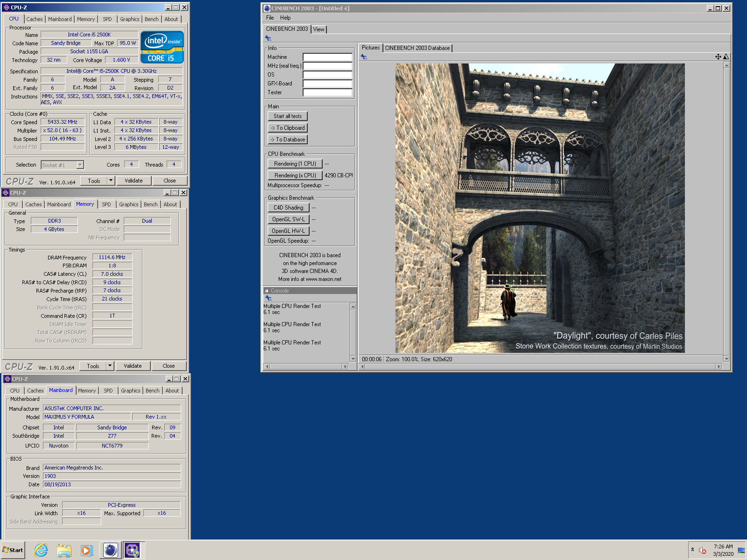747x560 pixels.
Task: Click the Tester input field
Action: (327, 92)
